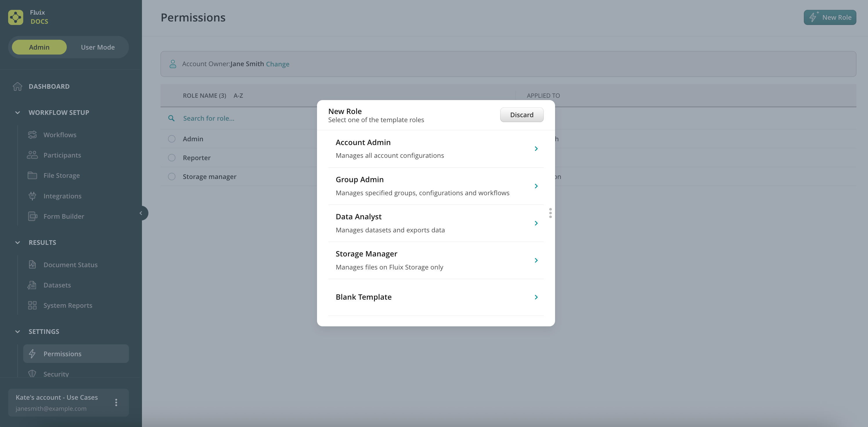
Task: Open Form Builder in the sidebar
Action: click(x=63, y=216)
